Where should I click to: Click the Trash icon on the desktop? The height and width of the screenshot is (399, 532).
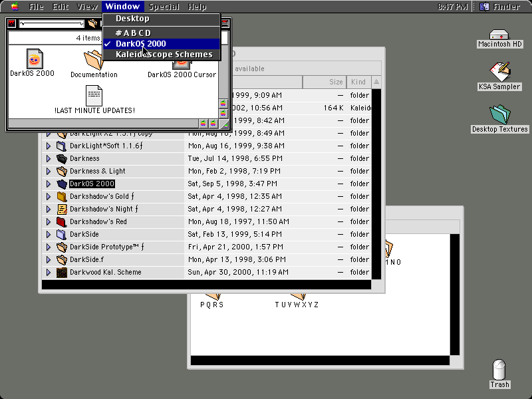(499, 370)
